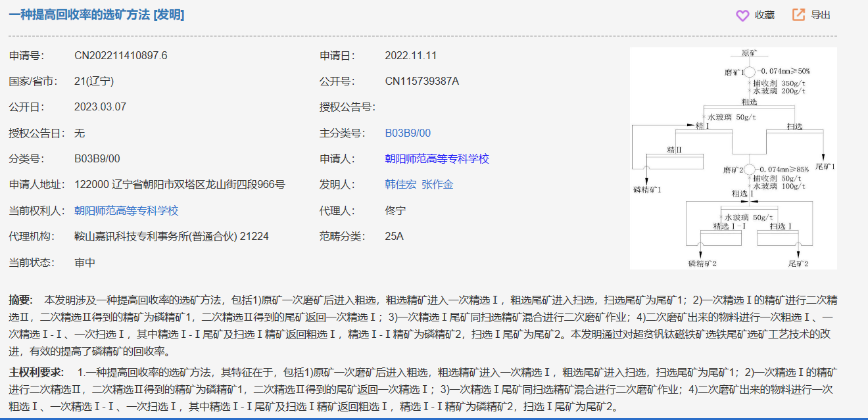
Task: Click the application date 2022.11.11
Action: point(410,56)
